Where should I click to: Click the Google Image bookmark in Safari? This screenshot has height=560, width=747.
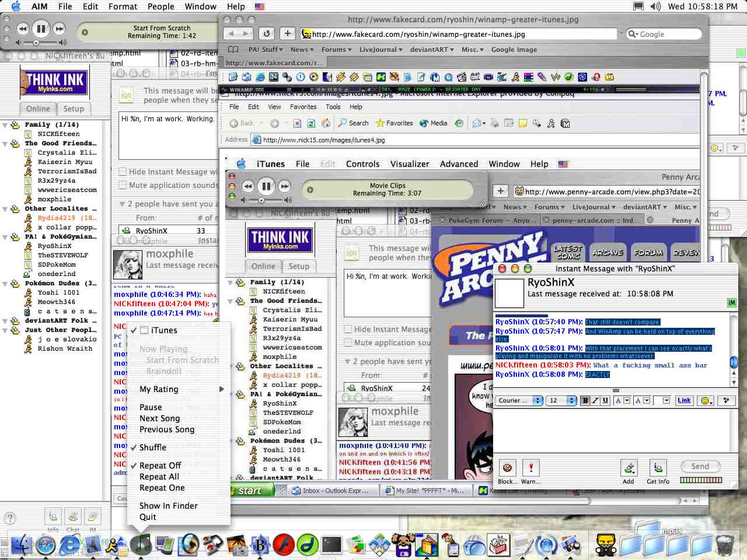(514, 50)
